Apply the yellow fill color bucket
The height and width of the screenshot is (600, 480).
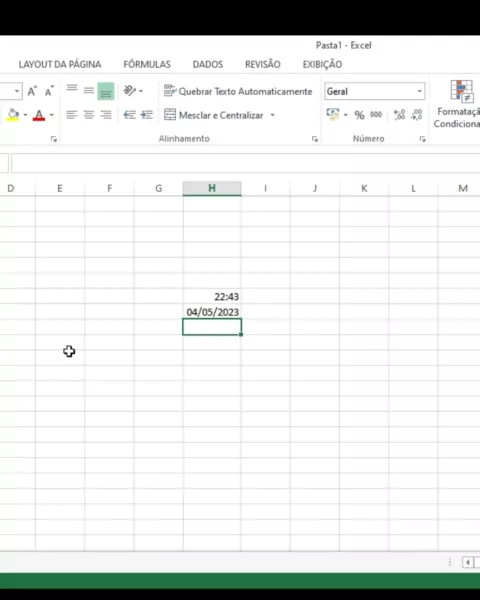[13, 115]
